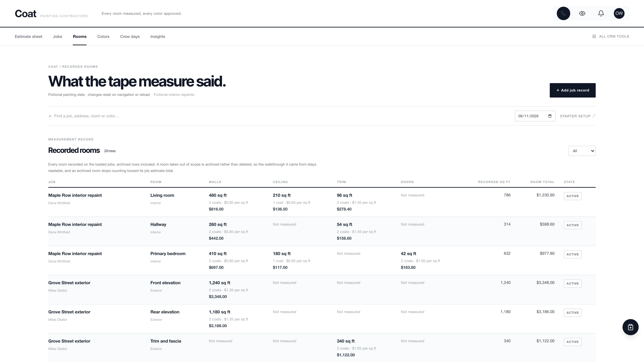Click the calendar icon in date field

pyautogui.click(x=550, y=116)
